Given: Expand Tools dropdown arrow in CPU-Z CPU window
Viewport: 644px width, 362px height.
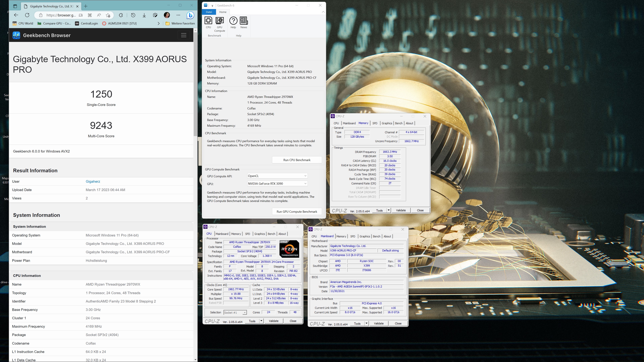Looking at the screenshot, I should click(261, 321).
